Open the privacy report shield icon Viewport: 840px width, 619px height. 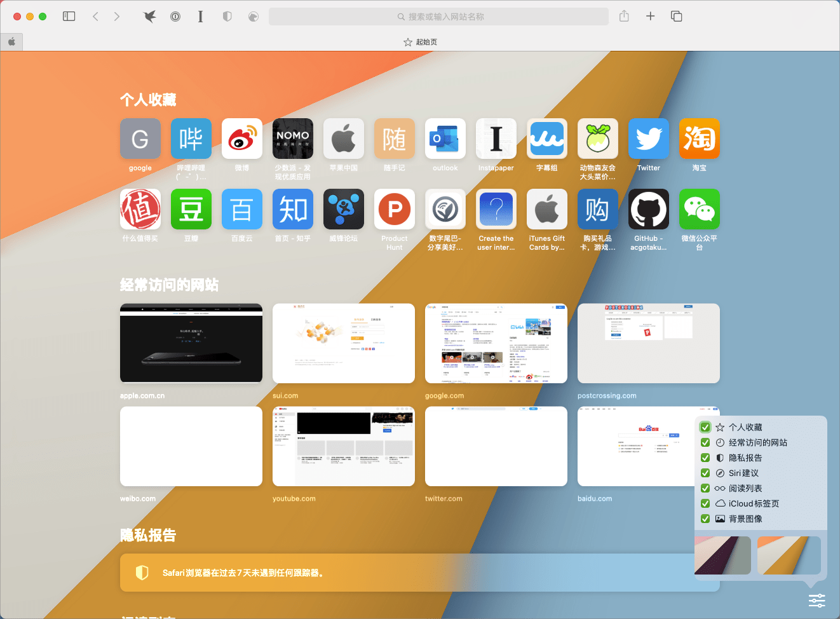pyautogui.click(x=227, y=17)
